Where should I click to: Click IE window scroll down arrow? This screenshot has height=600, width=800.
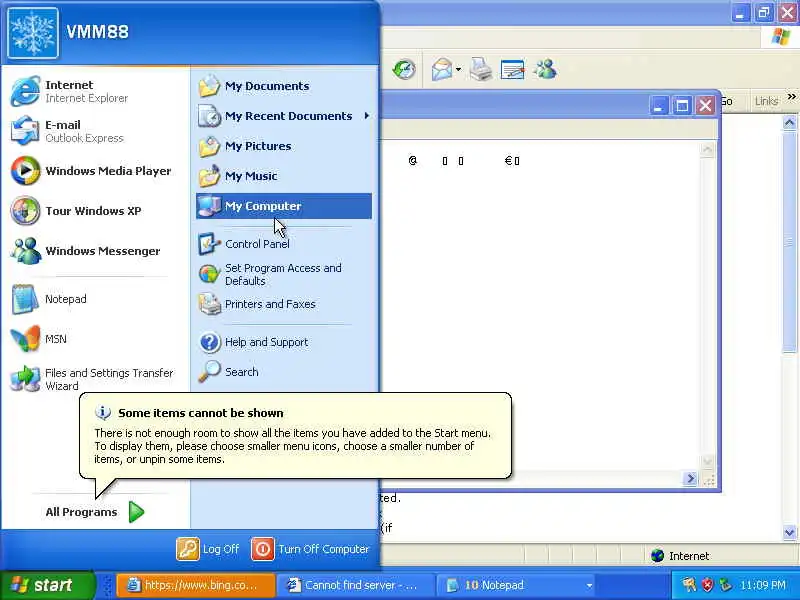(789, 533)
